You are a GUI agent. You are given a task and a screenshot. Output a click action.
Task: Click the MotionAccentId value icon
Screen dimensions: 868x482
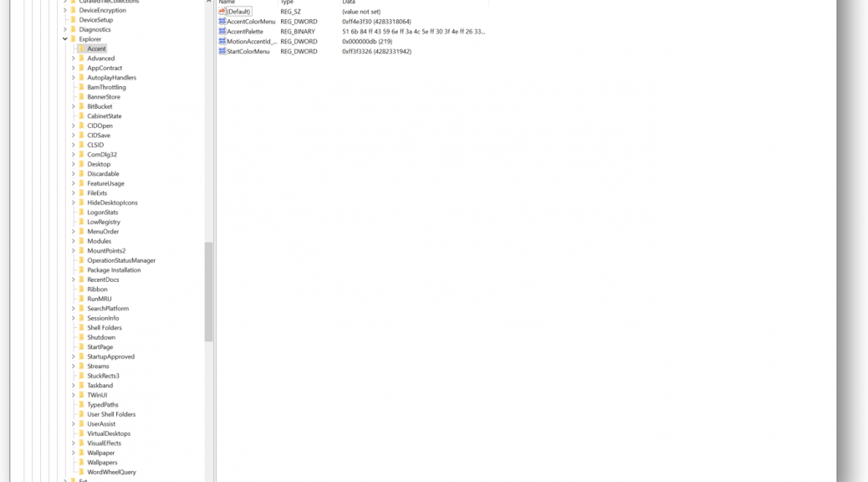click(222, 42)
